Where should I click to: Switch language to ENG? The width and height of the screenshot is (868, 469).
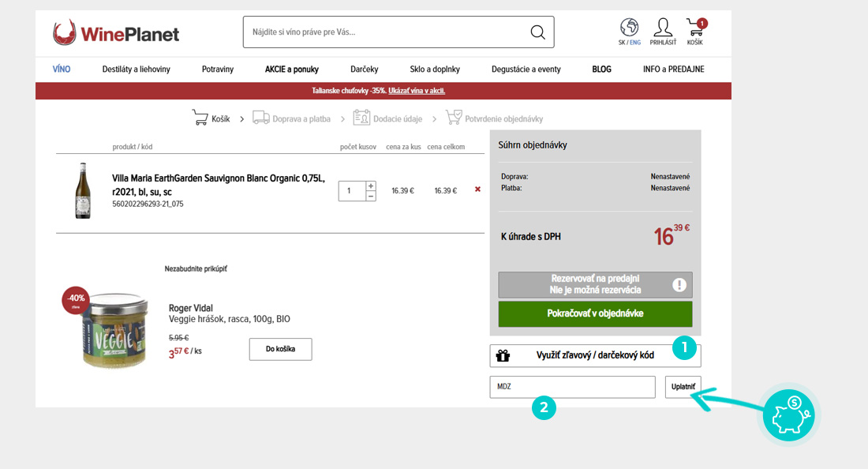635,43
